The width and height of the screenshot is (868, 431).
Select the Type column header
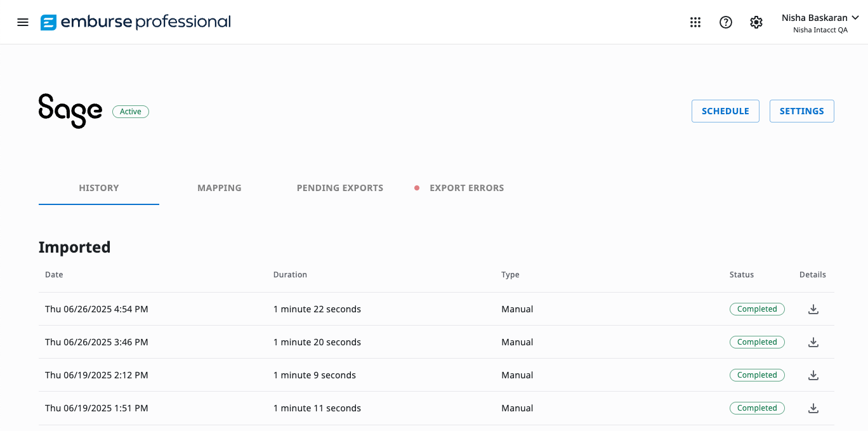coord(510,275)
